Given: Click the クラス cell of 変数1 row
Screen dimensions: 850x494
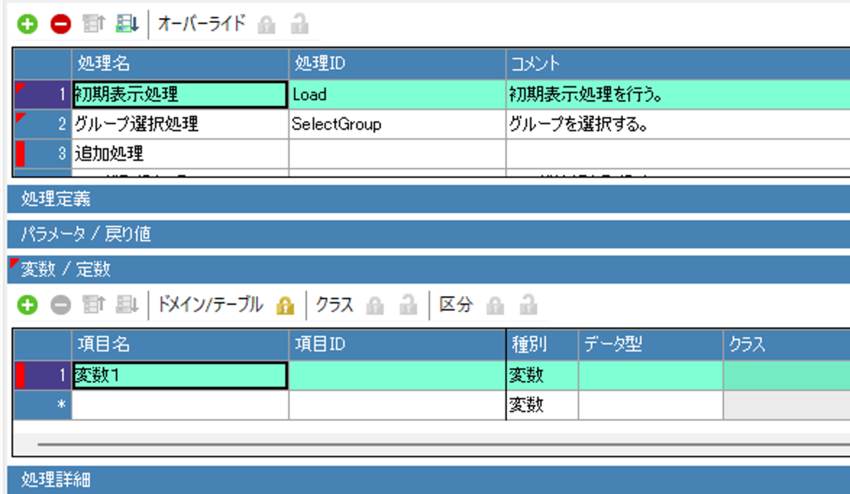Looking at the screenshot, I should (787, 375).
